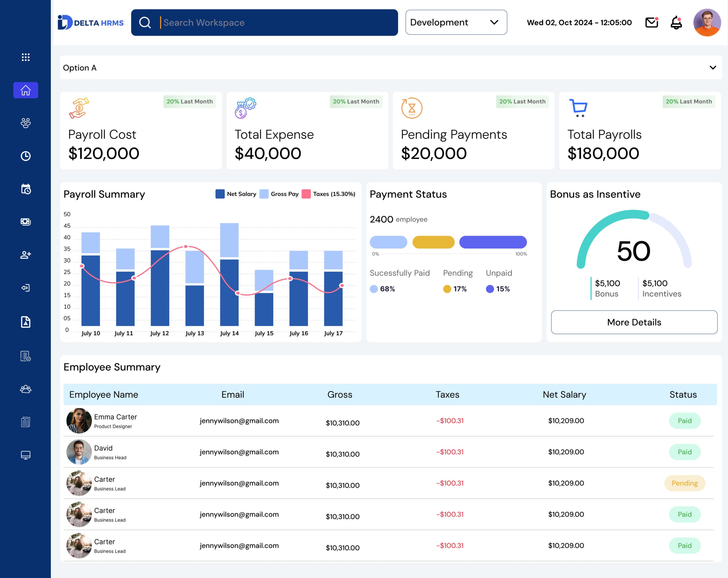728x578 pixels.
Task: Click the Taxes column header
Action: (x=447, y=395)
